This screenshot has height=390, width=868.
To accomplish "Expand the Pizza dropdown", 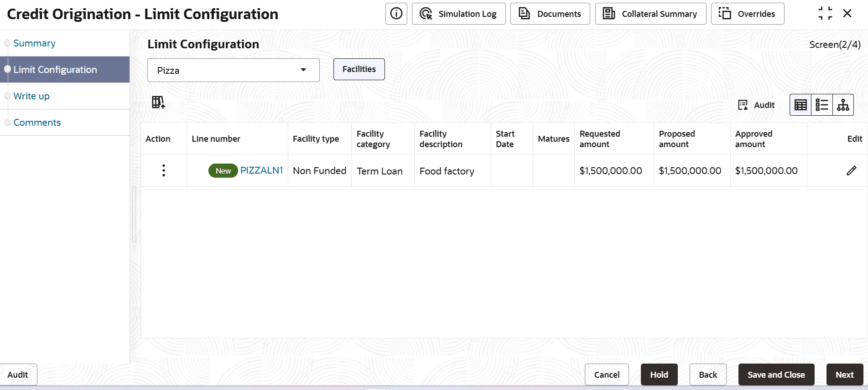I will click(233, 70).
